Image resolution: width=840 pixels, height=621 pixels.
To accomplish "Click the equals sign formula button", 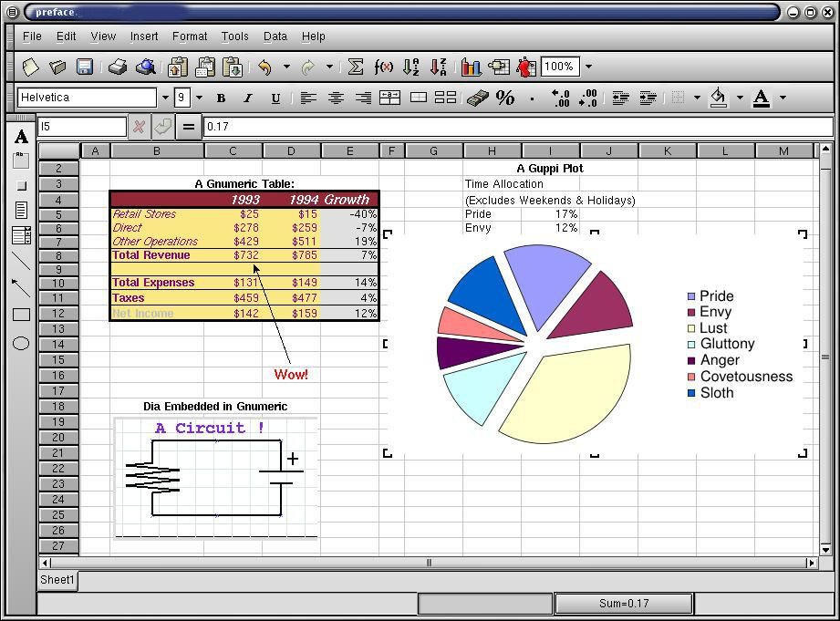I will pos(189,127).
